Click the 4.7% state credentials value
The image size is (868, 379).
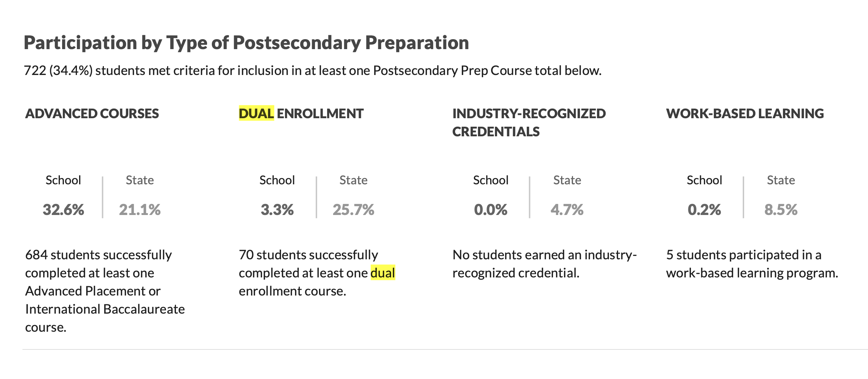point(567,210)
